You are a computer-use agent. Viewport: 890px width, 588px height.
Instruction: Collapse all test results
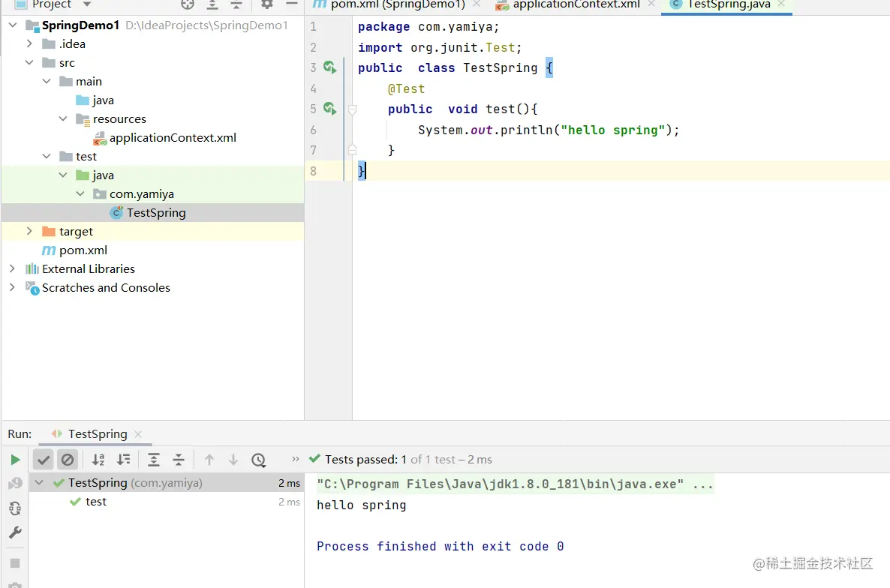click(179, 460)
